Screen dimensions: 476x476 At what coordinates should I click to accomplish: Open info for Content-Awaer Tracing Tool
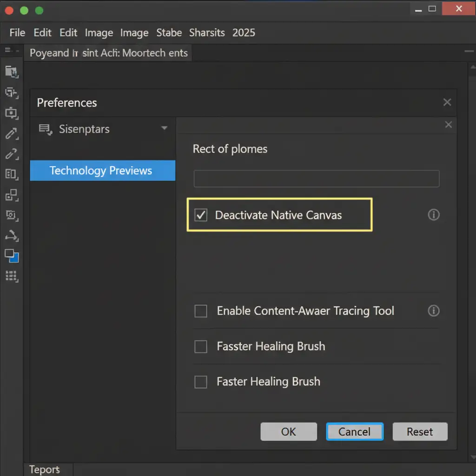click(x=433, y=311)
